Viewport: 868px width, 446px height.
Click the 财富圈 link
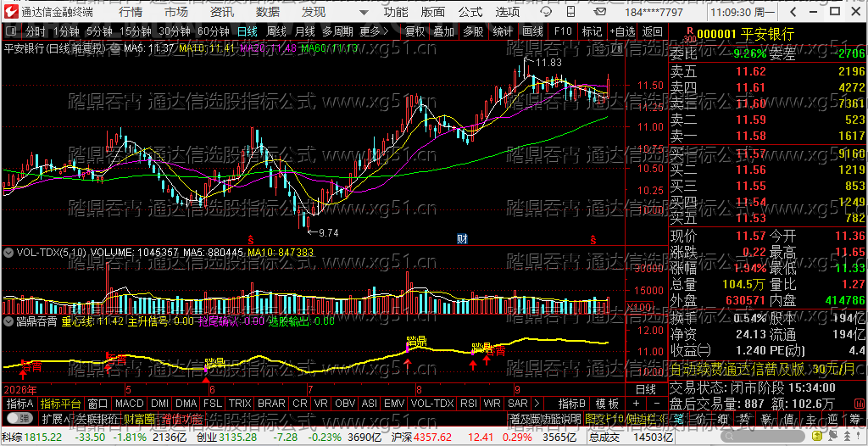pos(139,418)
